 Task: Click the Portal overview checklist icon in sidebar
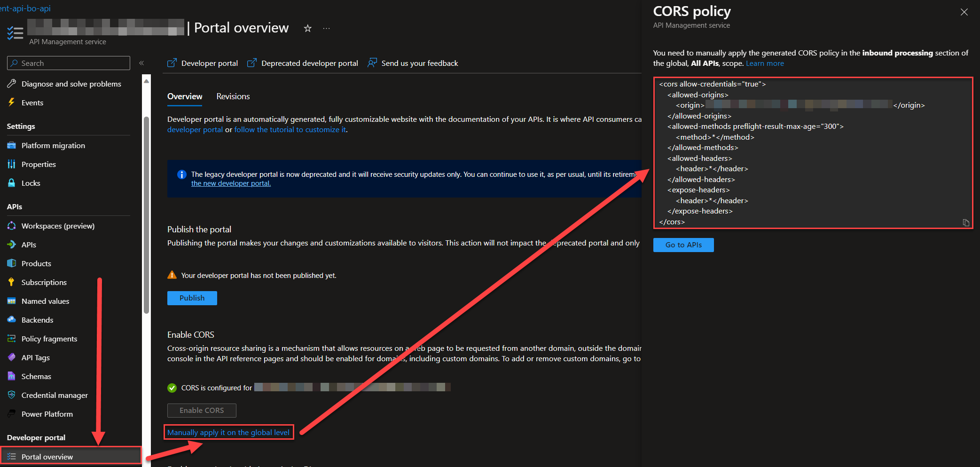[x=12, y=457]
